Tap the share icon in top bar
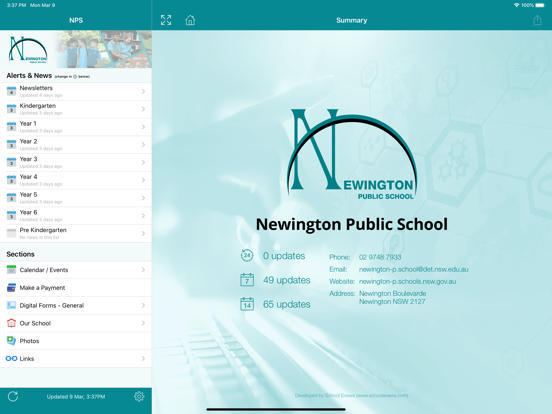Image resolution: width=552 pixels, height=414 pixels. (x=537, y=20)
